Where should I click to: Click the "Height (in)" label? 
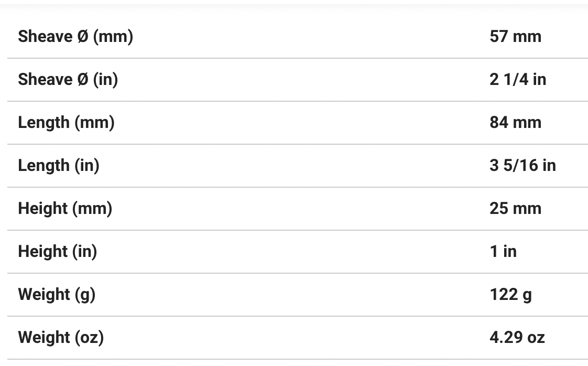58,252
